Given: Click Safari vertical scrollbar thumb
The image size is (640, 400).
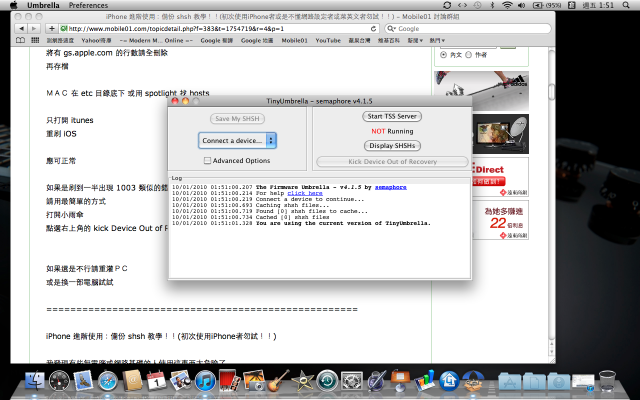Looking at the screenshot, I should pyautogui.click(x=551, y=91).
